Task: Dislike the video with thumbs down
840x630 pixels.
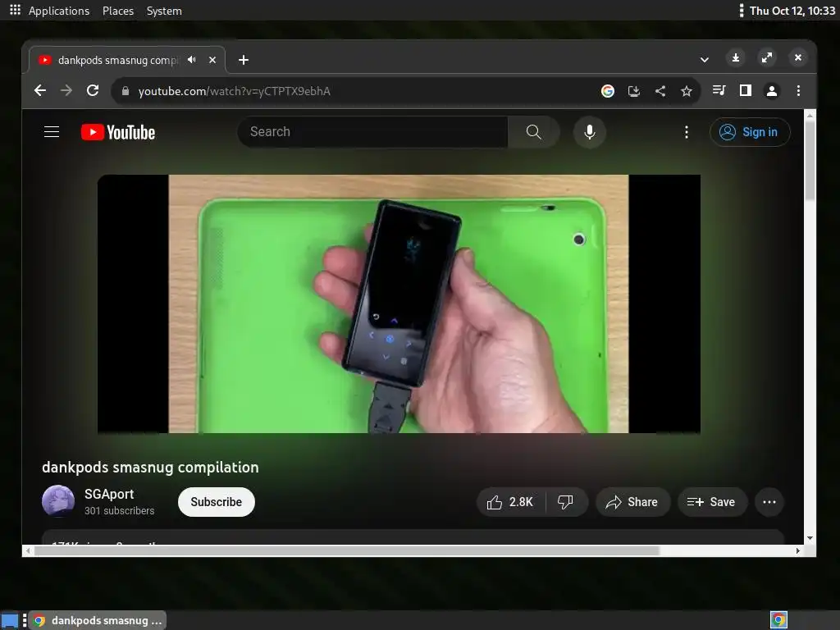Action: coord(566,502)
